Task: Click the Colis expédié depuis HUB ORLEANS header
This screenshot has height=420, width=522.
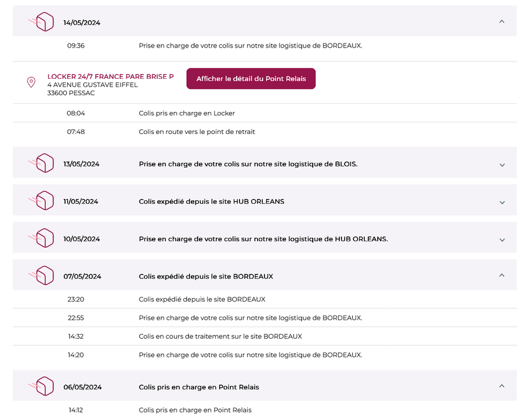Action: (x=211, y=202)
